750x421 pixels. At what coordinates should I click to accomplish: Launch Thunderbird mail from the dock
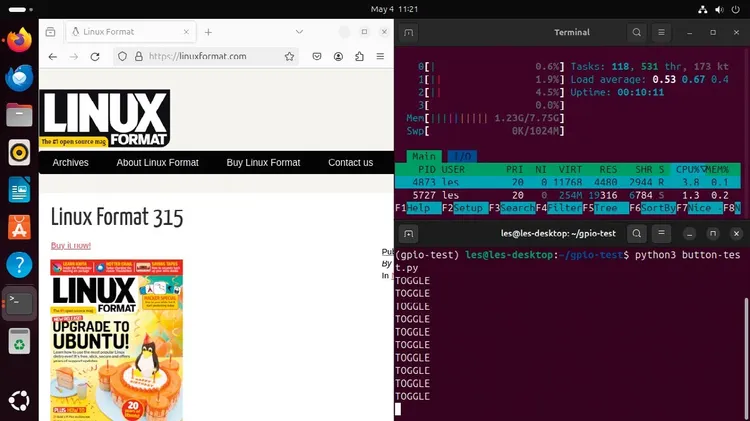[19, 78]
